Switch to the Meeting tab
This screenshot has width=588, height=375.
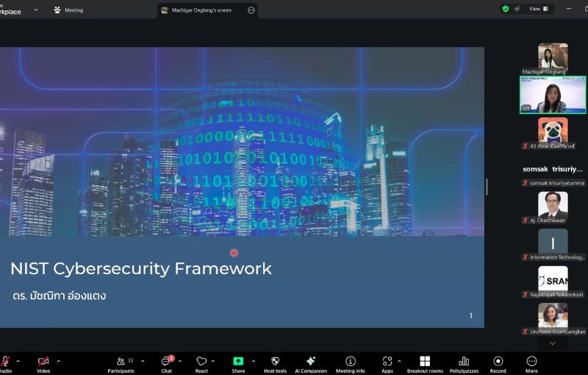[x=68, y=10]
